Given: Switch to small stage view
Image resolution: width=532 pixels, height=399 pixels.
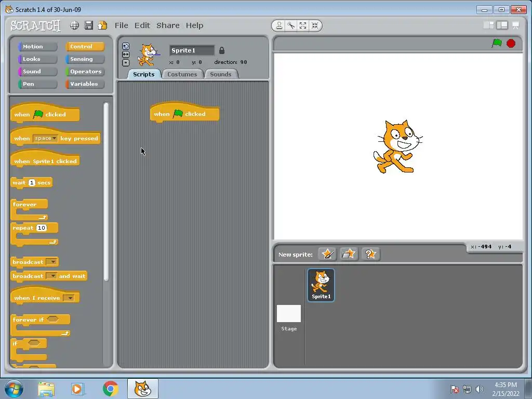Looking at the screenshot, I should click(x=488, y=25).
